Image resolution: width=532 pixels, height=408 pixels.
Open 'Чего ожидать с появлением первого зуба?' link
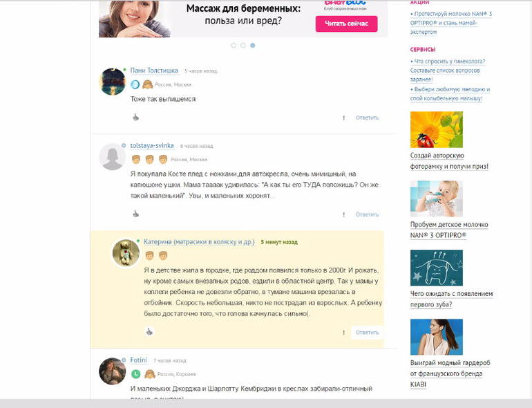(x=451, y=299)
